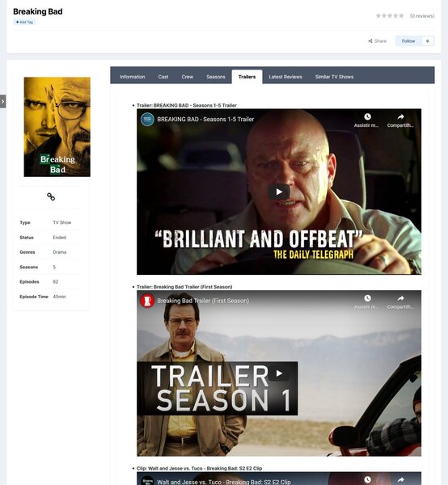Screen dimensions: 448x485
Task: Click the 'Breaking Bad' page heading
Action: pos(38,11)
